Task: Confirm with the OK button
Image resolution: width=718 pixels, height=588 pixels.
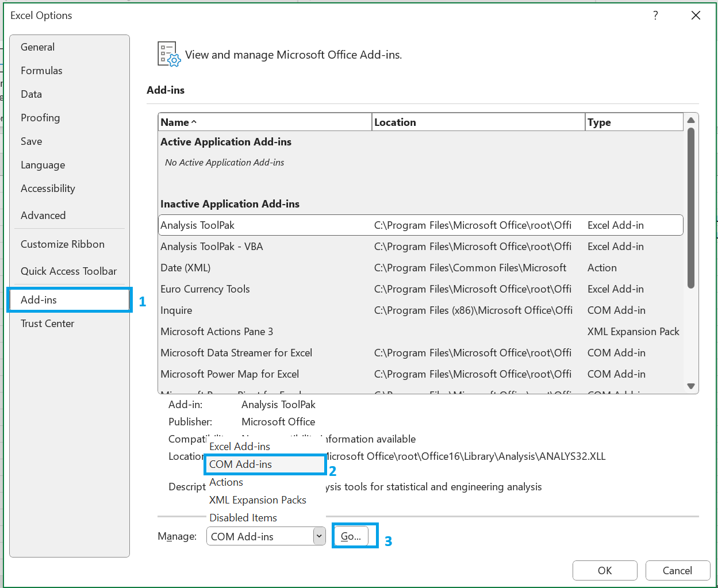Action: coord(605,571)
